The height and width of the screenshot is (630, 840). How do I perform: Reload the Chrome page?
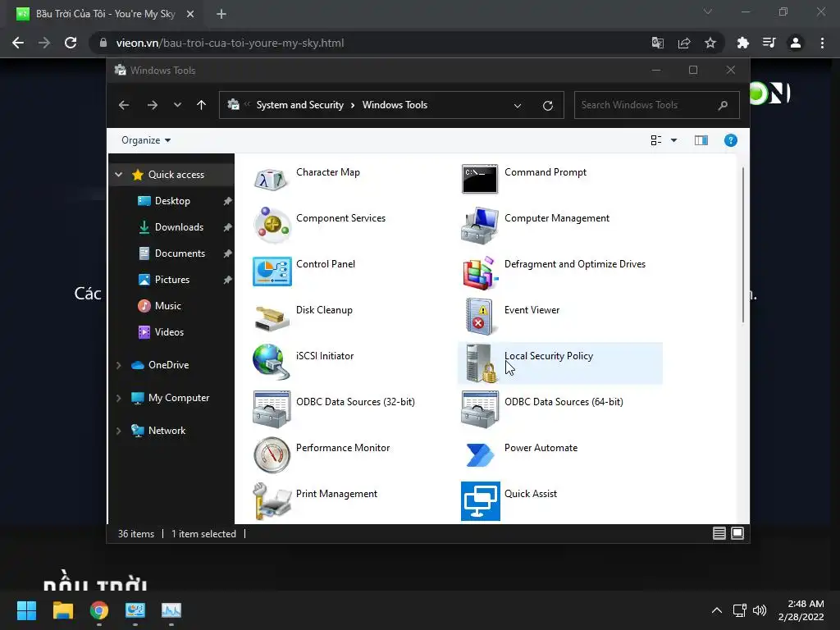point(71,43)
